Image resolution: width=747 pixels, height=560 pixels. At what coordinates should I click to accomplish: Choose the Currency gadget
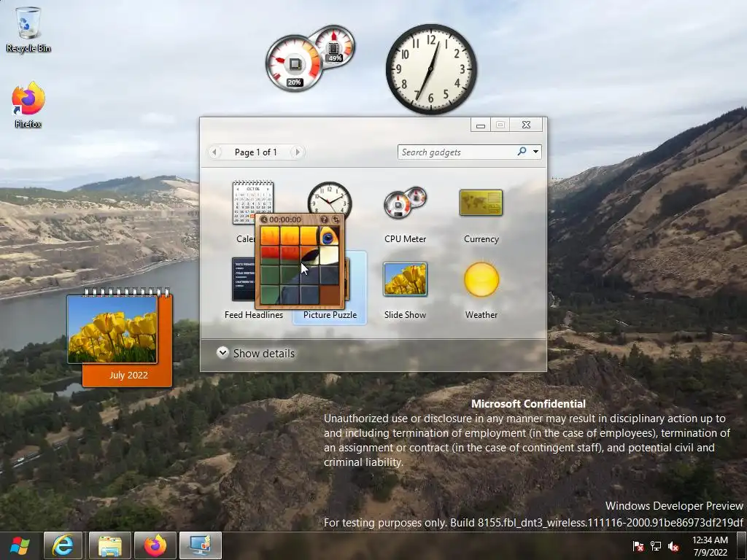point(481,203)
